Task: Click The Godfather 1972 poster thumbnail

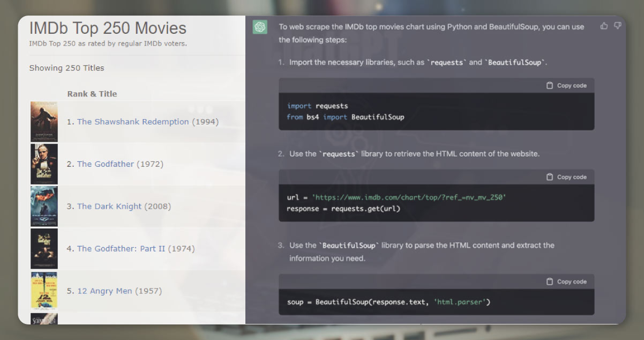Action: tap(44, 164)
